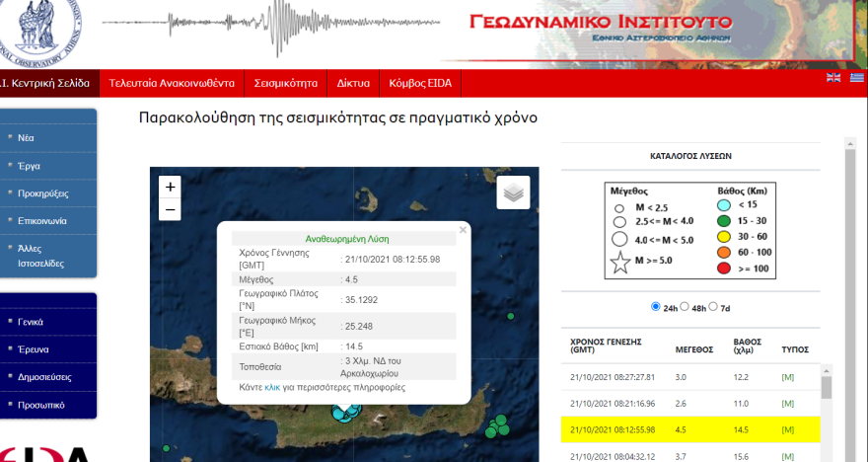Open Νέα in the sidebar
This screenshot has height=462, width=868.
[26, 138]
